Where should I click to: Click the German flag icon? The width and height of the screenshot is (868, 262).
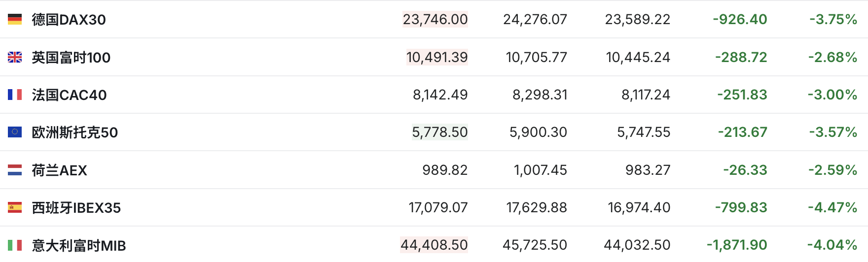tap(15, 19)
